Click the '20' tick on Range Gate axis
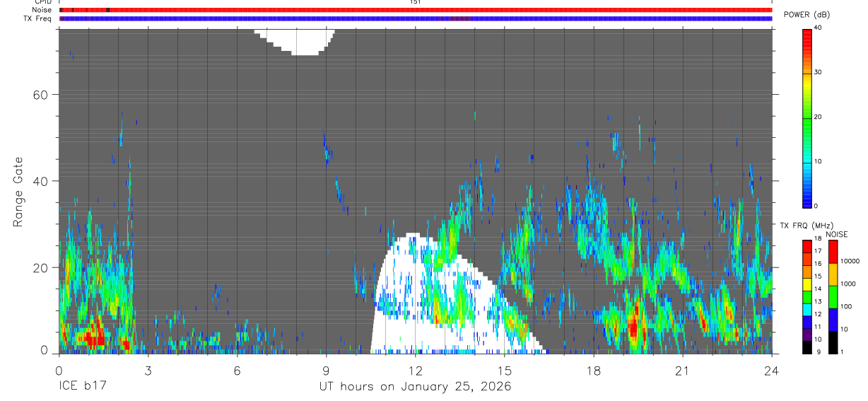868x401 pixels. (40, 268)
